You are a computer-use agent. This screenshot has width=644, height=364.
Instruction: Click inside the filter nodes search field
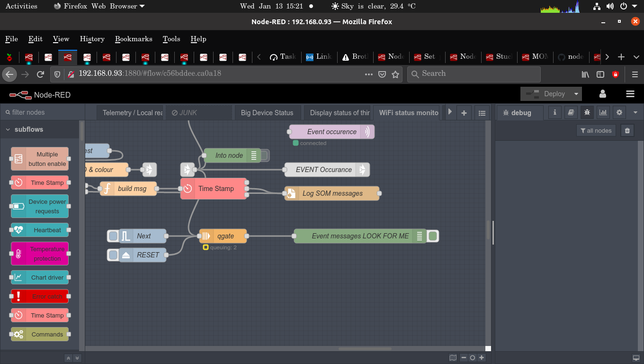click(43, 112)
